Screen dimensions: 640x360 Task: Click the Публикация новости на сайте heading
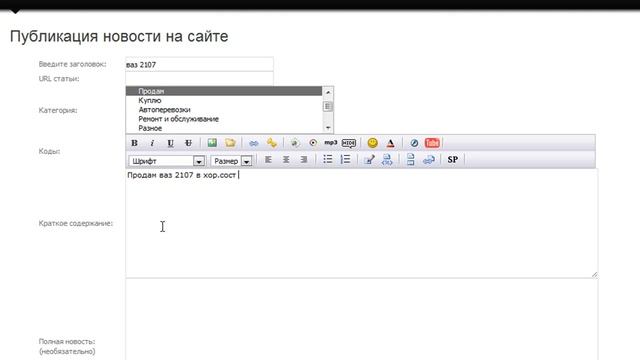[x=119, y=36]
